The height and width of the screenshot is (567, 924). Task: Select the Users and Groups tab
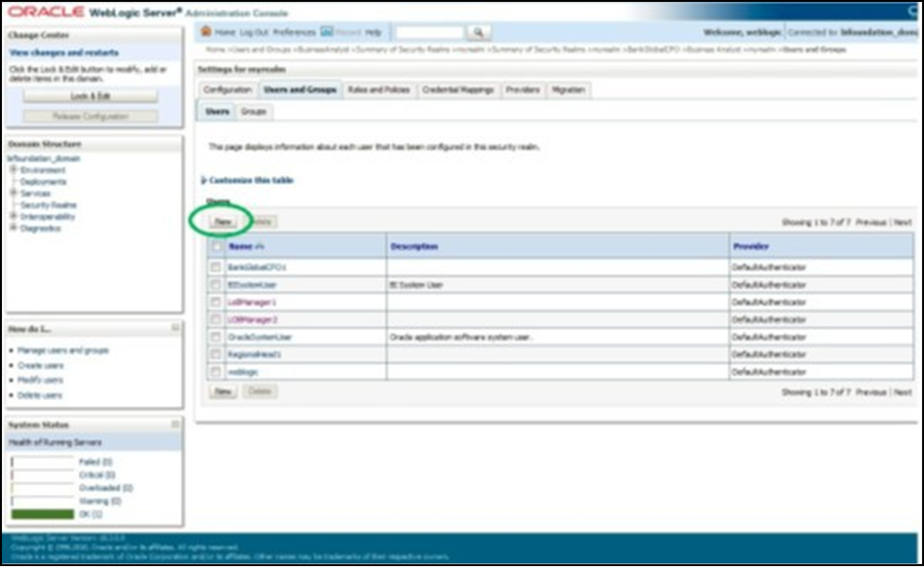(x=300, y=90)
